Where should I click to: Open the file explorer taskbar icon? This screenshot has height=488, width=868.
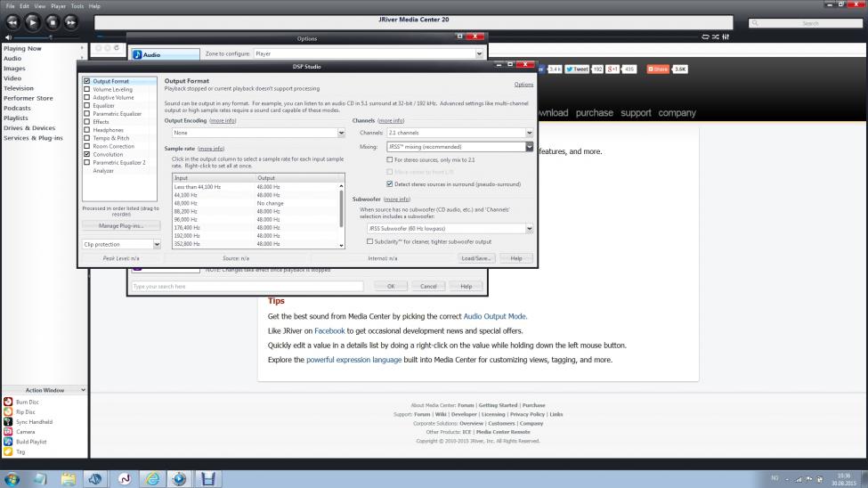point(68,479)
